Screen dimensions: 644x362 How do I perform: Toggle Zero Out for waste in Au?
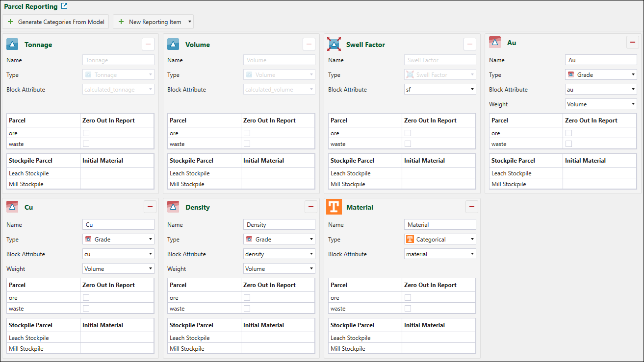(x=568, y=144)
